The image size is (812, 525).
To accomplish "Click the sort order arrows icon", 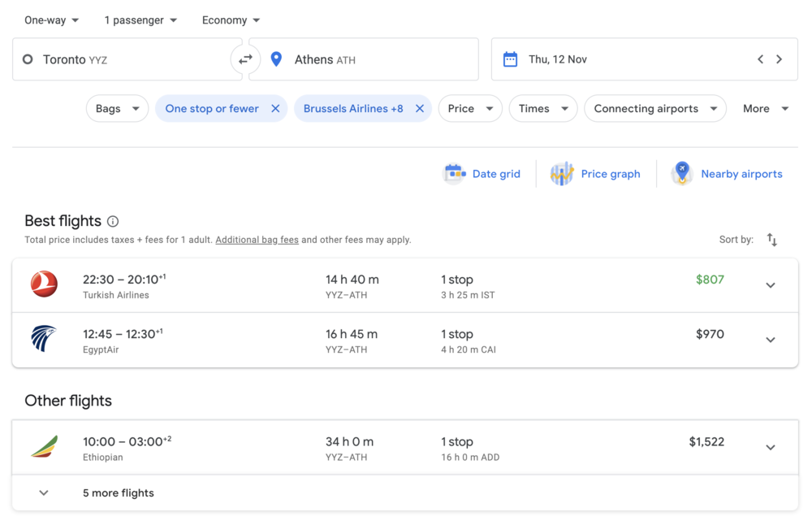I will pos(771,240).
